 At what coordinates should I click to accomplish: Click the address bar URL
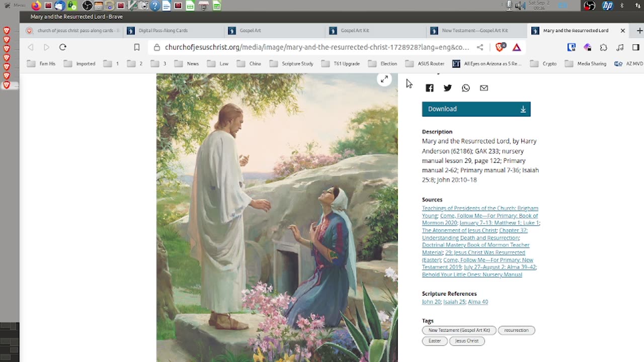pyautogui.click(x=317, y=47)
